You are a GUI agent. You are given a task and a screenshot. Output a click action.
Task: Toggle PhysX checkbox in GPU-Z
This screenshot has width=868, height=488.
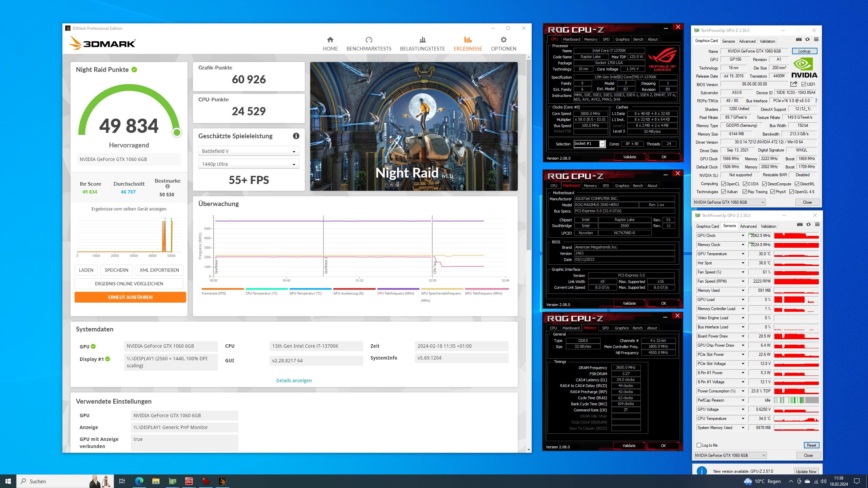pos(772,192)
